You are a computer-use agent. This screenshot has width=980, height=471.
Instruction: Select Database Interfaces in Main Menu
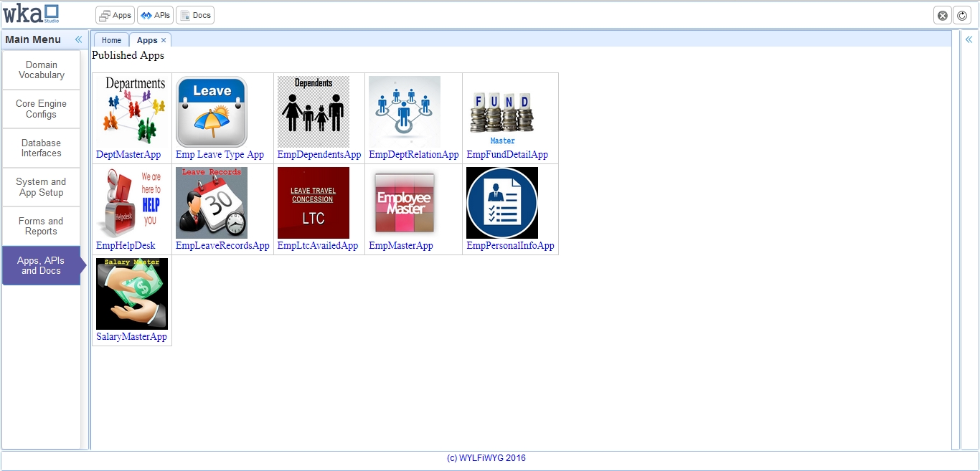click(41, 148)
